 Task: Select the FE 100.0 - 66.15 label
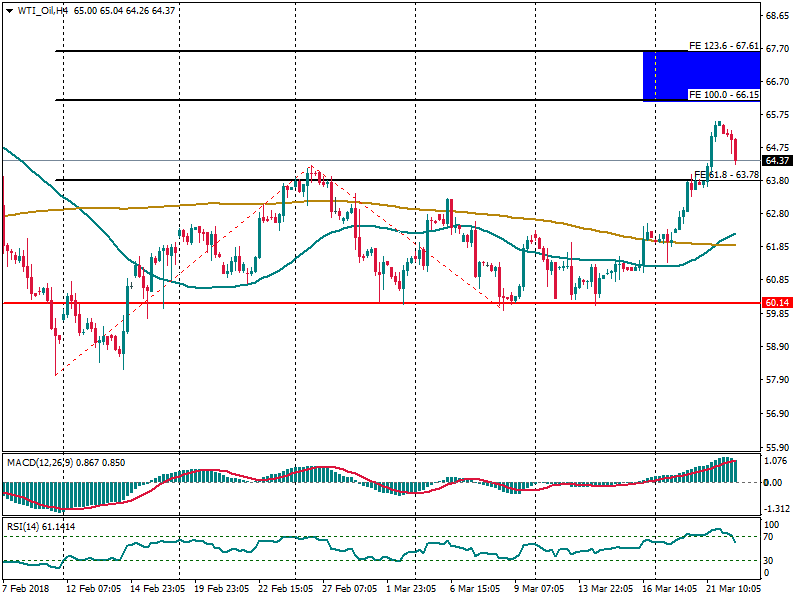point(724,94)
